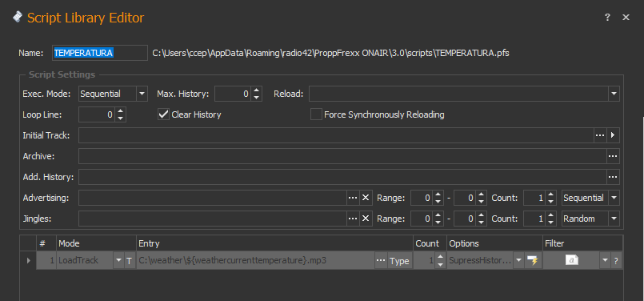
Task: Increase the Max. History value
Action: coord(256,90)
